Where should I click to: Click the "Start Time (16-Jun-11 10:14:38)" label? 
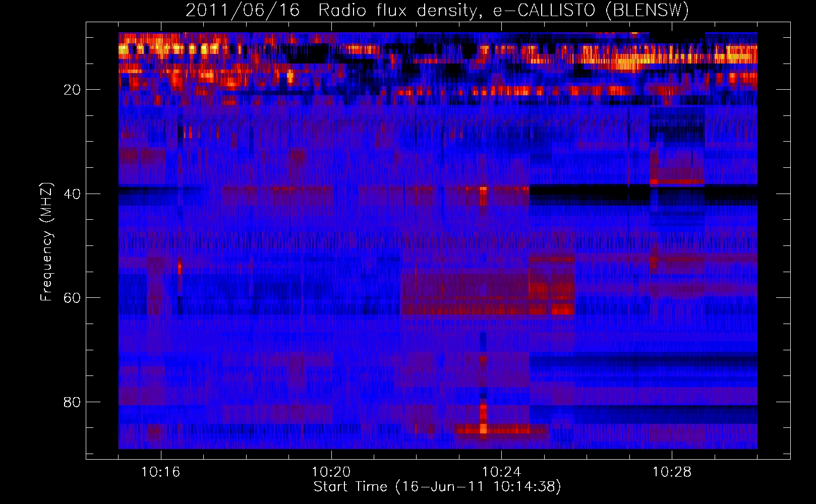click(x=437, y=486)
